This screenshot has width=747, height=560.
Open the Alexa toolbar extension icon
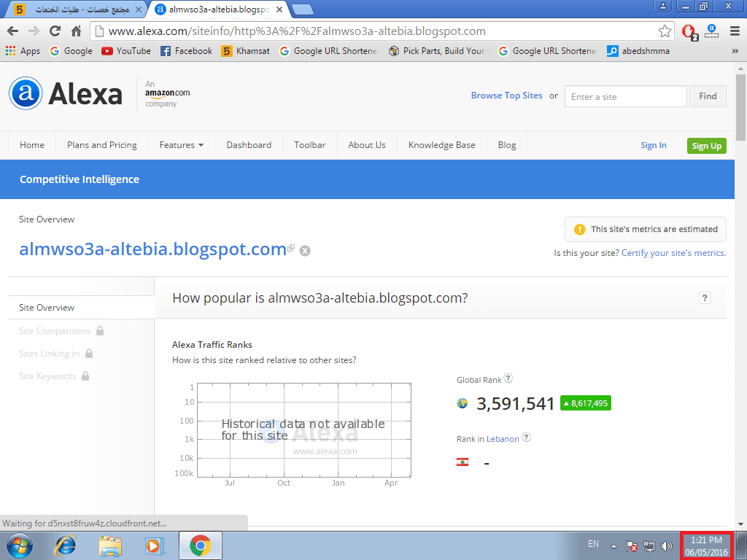(x=712, y=31)
